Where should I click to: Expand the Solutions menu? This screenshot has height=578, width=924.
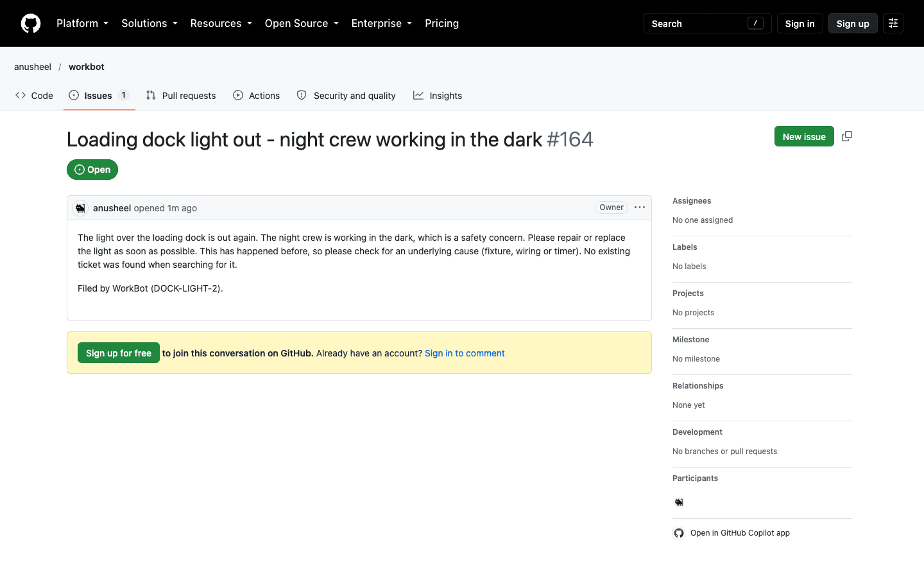pos(150,23)
